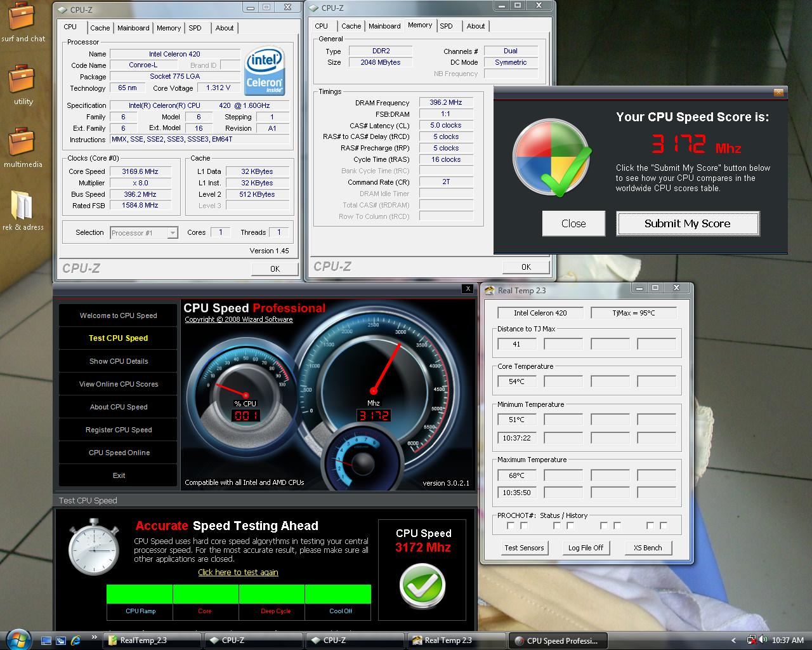
Task: Switch to Real Temp 2.3 taskbar button
Action: pyautogui.click(x=456, y=640)
